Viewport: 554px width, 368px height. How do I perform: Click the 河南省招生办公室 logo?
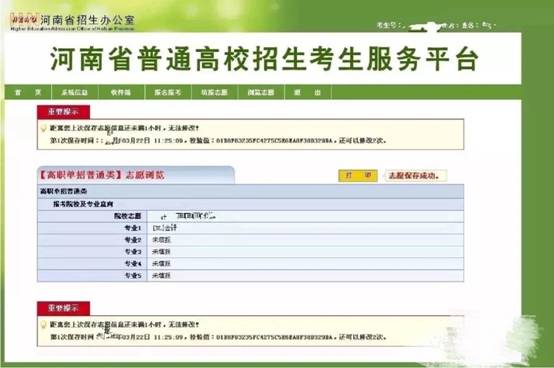72,22
